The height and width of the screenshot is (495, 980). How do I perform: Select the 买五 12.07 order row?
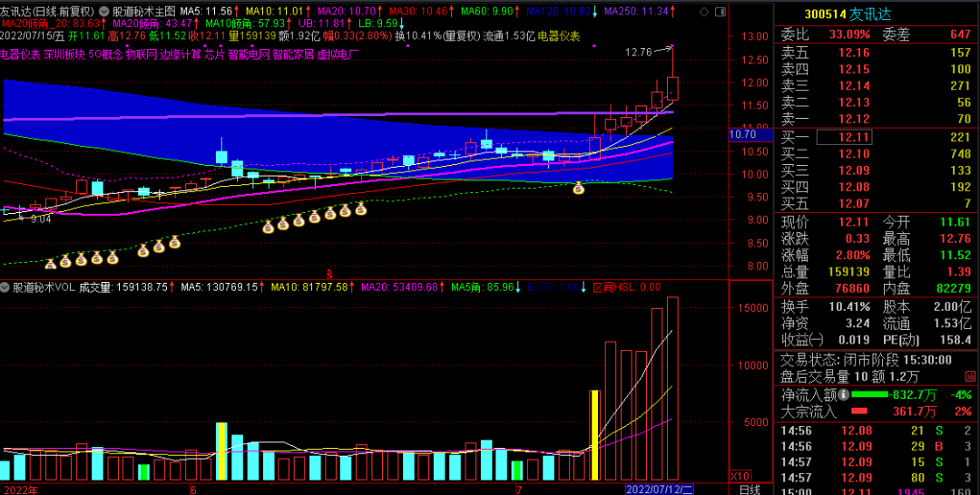[877, 203]
